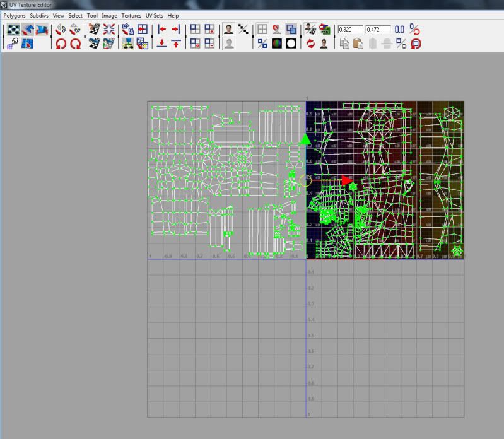Open the Image menu
The width and height of the screenshot is (504, 439).
pos(109,15)
